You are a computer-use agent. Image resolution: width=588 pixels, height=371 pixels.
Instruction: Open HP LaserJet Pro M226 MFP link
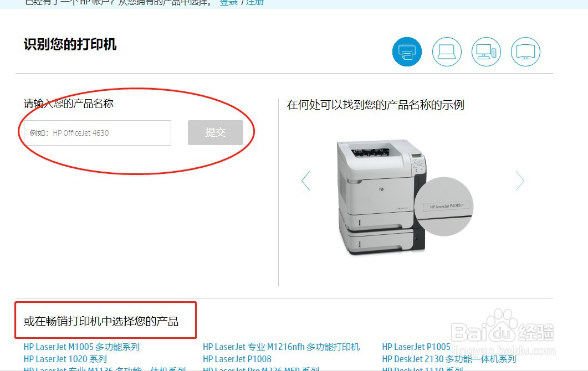coord(261,368)
